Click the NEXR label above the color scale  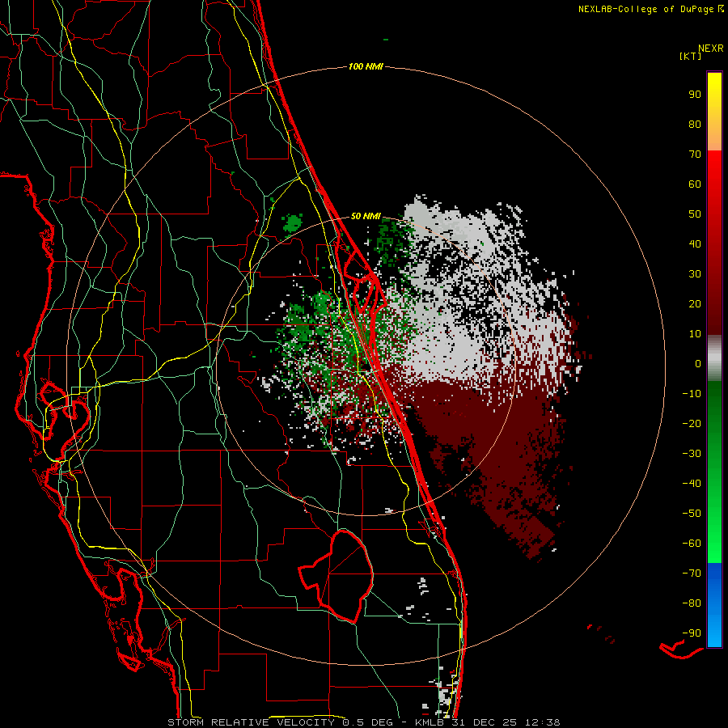click(x=711, y=49)
